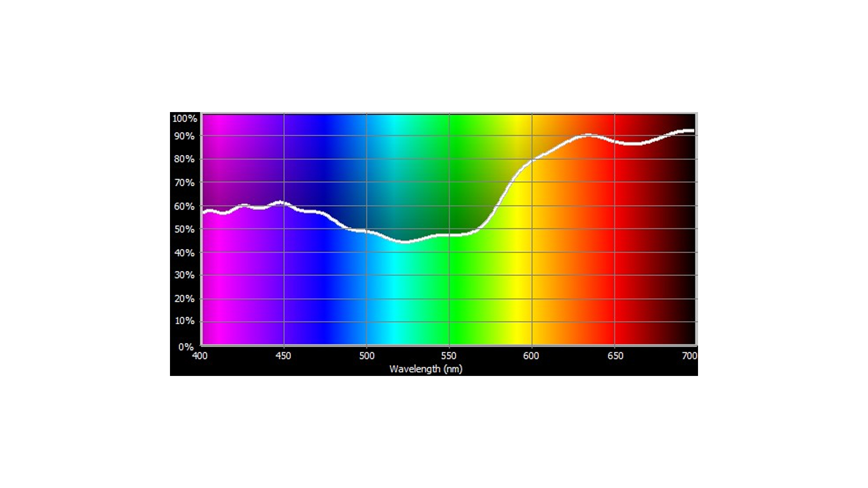Image resolution: width=868 pixels, height=488 pixels.
Task: Click the 400 wavelength tick label
Action: [x=200, y=356]
